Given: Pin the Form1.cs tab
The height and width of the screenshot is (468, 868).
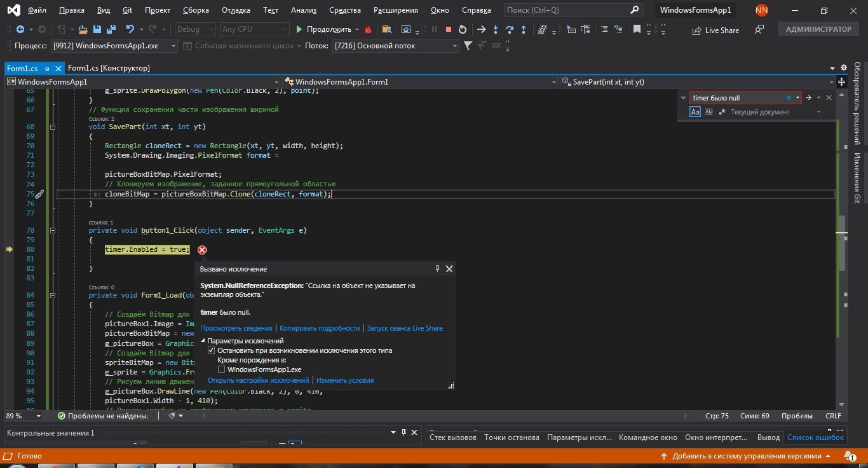Looking at the screenshot, I should [47, 68].
